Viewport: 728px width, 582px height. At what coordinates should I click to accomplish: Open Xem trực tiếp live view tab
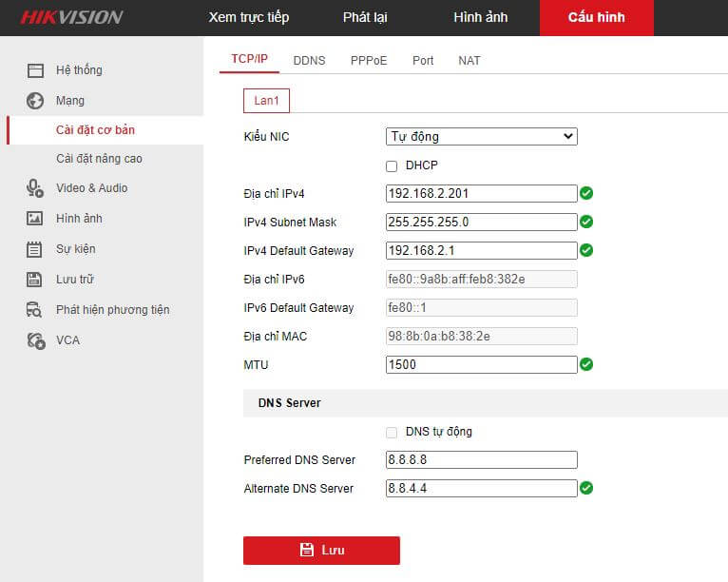pos(249,17)
